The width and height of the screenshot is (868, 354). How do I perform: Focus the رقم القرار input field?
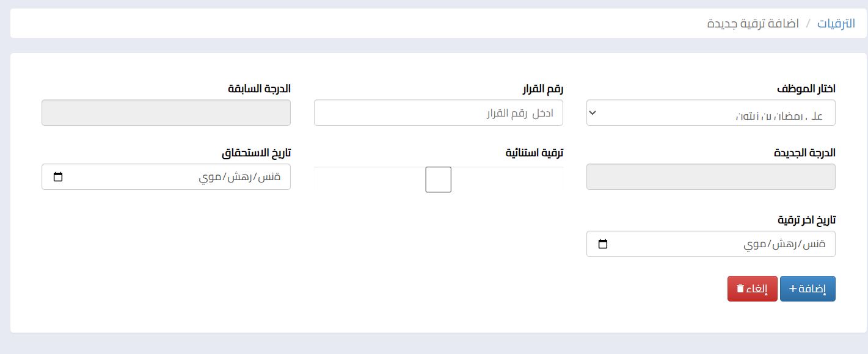(x=438, y=113)
